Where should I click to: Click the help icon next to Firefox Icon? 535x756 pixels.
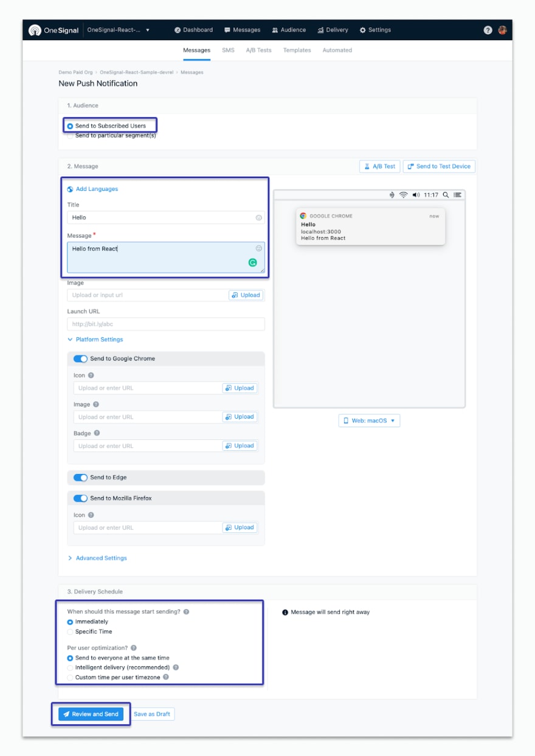click(x=91, y=515)
